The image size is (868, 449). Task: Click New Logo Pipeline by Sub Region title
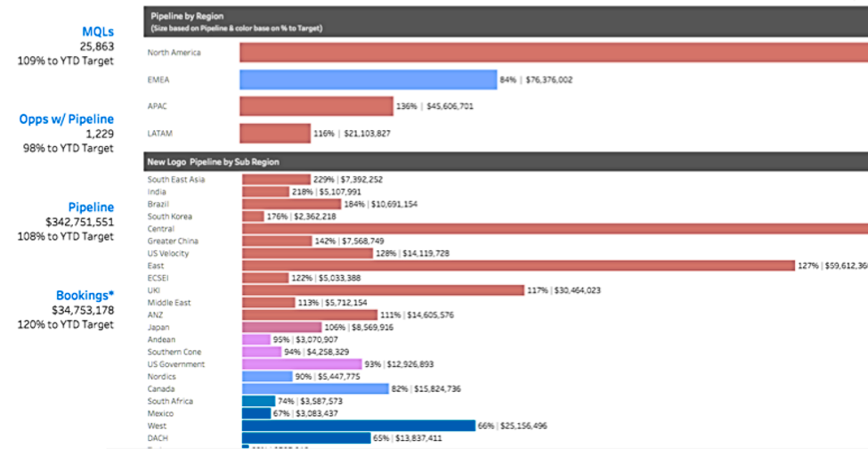(213, 162)
